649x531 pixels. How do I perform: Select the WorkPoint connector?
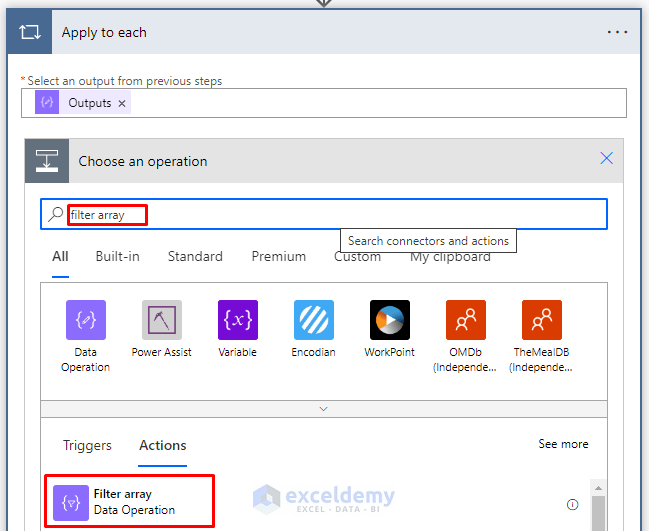coord(389,329)
